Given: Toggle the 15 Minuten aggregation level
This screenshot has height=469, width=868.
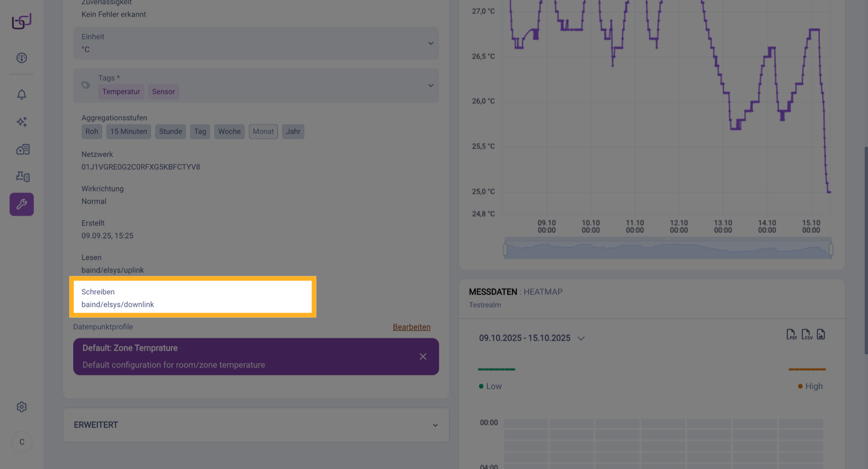Looking at the screenshot, I should point(128,132).
